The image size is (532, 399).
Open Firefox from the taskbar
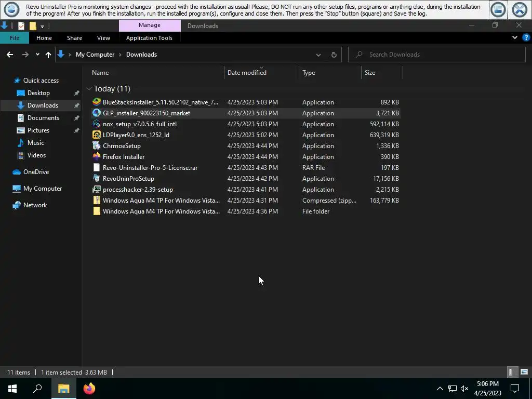click(89, 389)
